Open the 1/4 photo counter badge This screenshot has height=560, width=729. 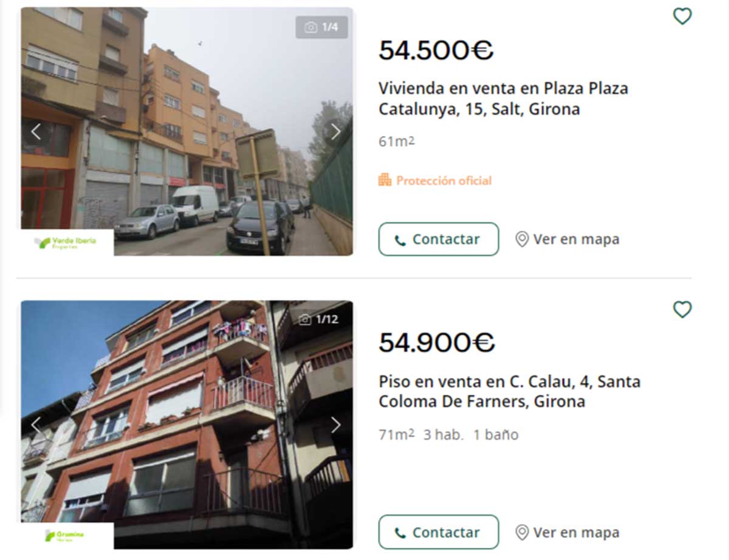coord(322,27)
